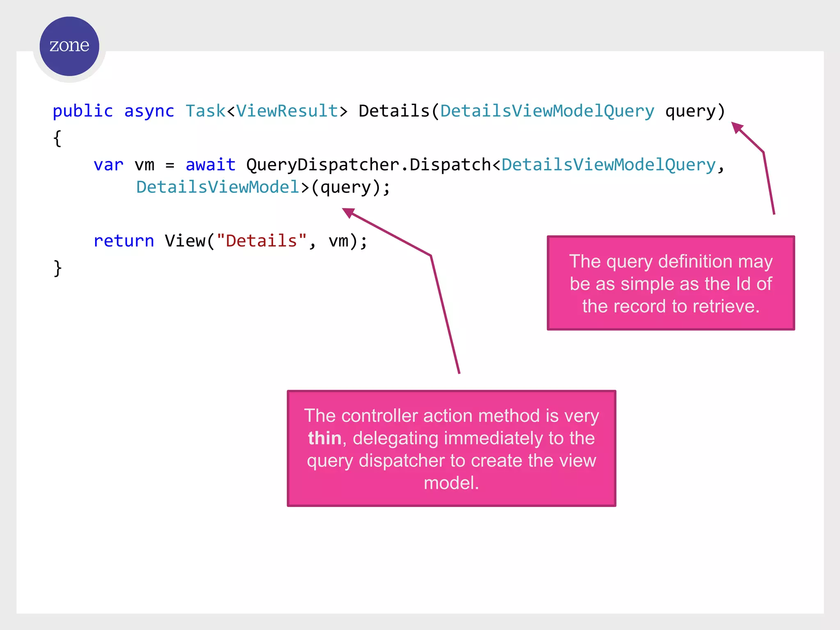Click the arrowhead pointing at DetailsViewModel line
Screen dimensions: 840x630
tap(348, 212)
